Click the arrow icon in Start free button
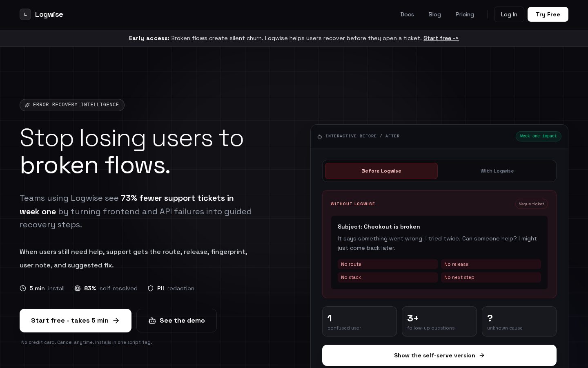 point(116,321)
